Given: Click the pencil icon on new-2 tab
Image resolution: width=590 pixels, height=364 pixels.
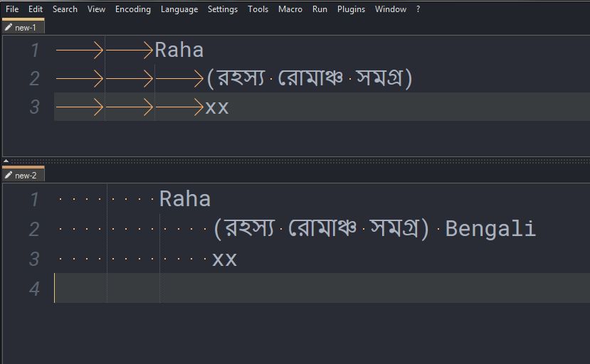Looking at the screenshot, I should point(9,176).
